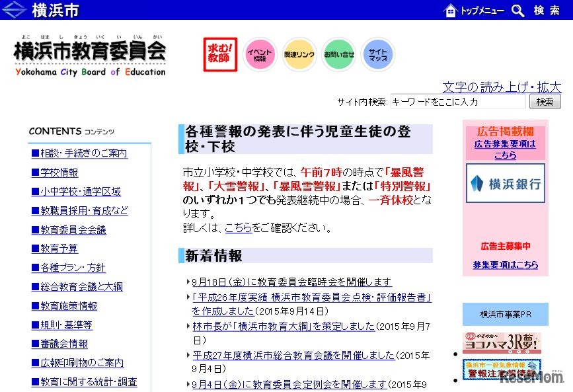Open the blue サイトマップ sitemap icon
Image resolution: width=573 pixels, height=392 pixels.
[378, 54]
